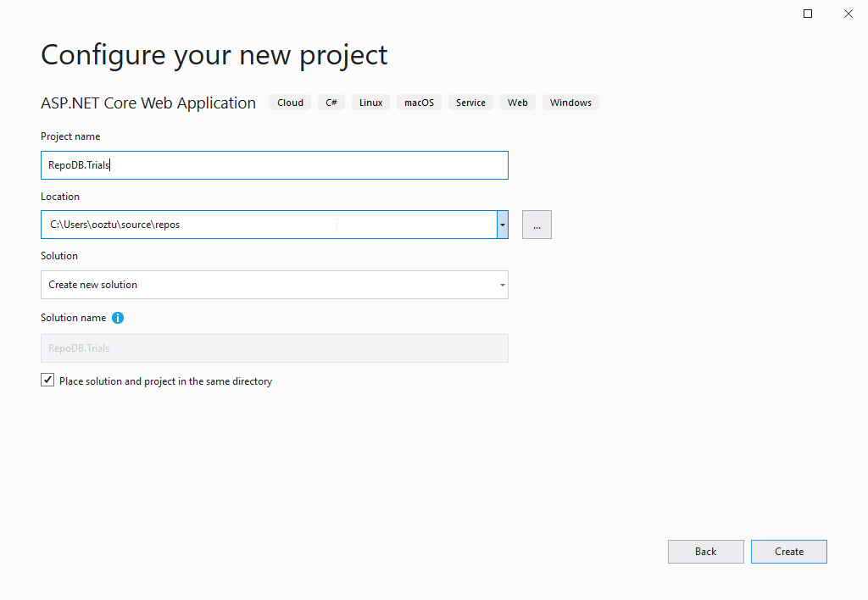Go back with the Back button
This screenshot has height=600, width=868.
click(706, 552)
